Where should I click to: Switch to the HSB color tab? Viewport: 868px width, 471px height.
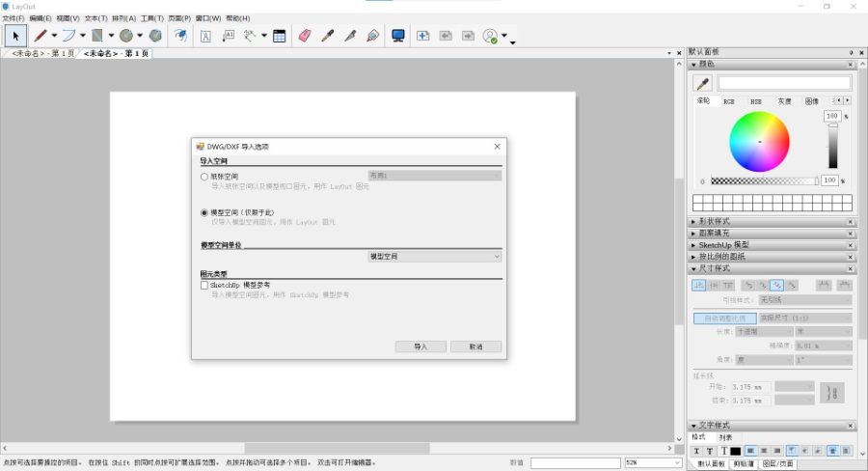coord(755,101)
